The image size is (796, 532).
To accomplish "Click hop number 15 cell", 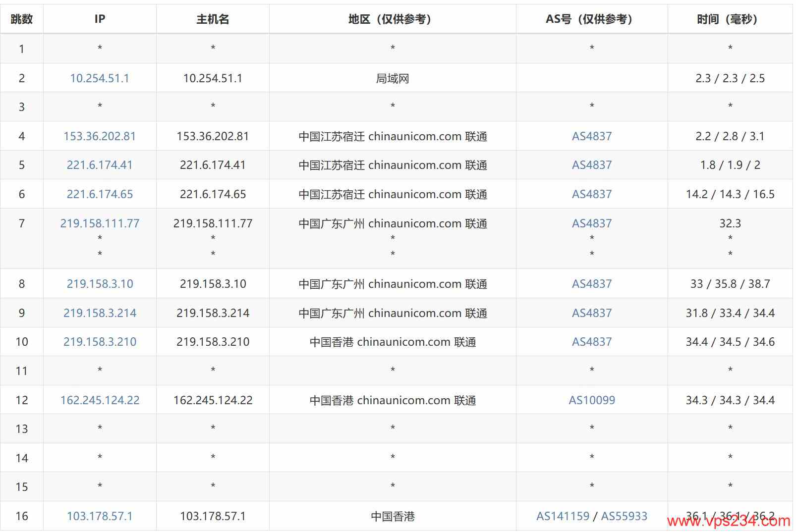I will [22, 487].
